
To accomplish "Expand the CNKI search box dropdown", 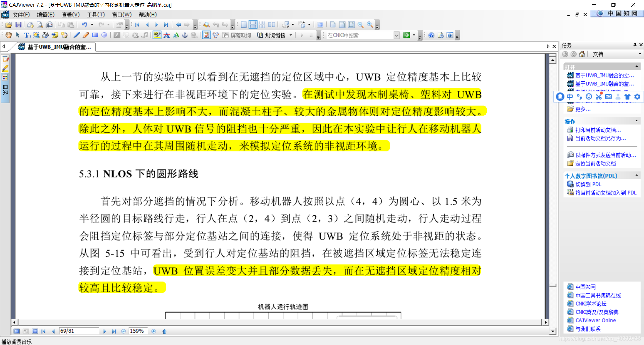I will pyautogui.click(x=396, y=35).
